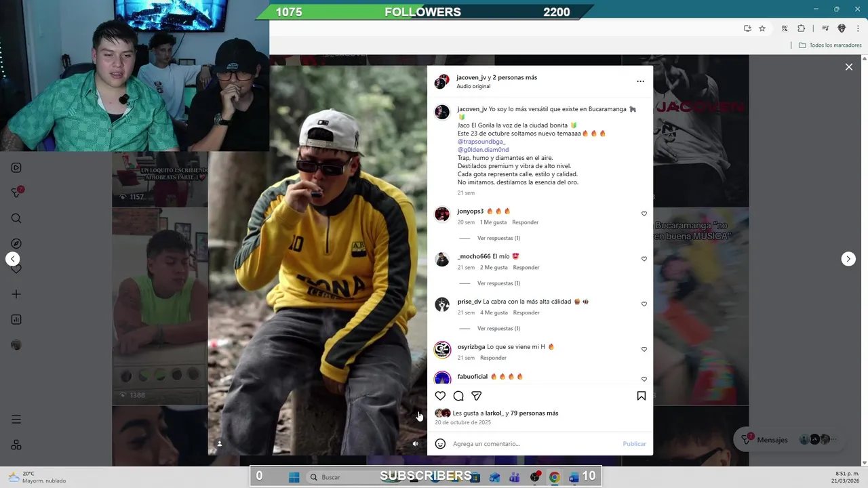Open jacoven_jv profile from post header
This screenshot has height=488, width=868.
tap(471, 77)
